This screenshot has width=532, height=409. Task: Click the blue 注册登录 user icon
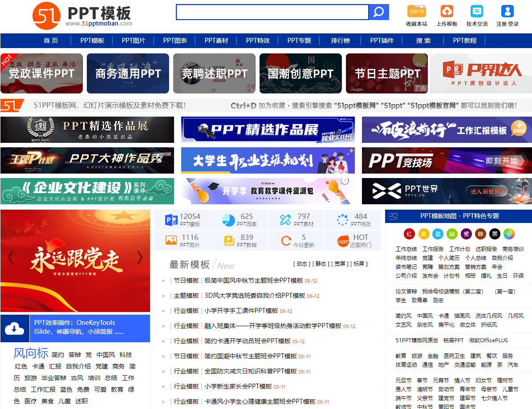(x=507, y=11)
